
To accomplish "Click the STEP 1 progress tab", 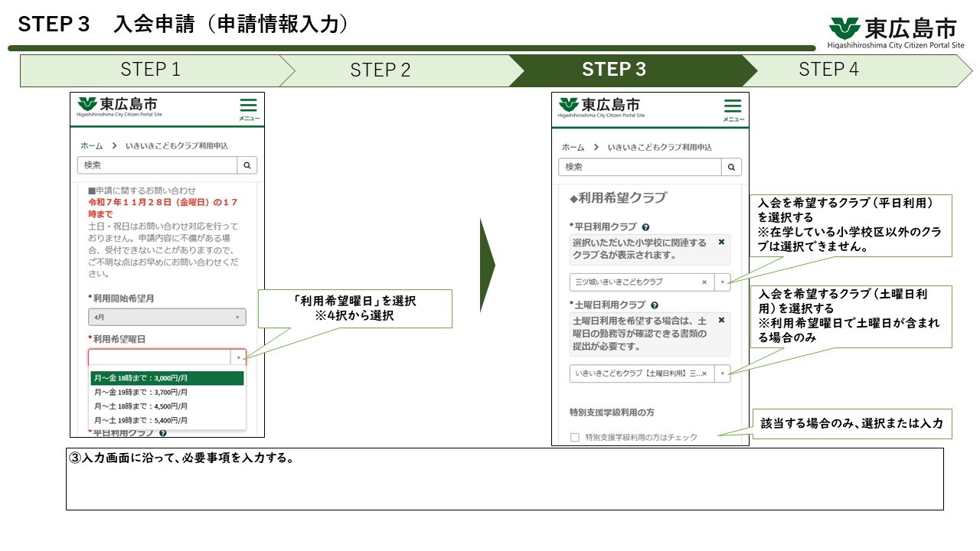I will click(150, 70).
